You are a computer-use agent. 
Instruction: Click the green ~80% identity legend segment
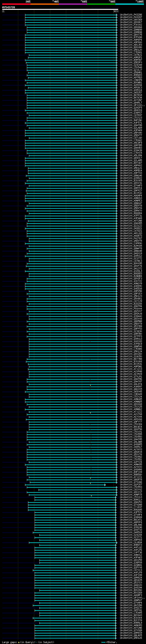click(x=101, y=4)
